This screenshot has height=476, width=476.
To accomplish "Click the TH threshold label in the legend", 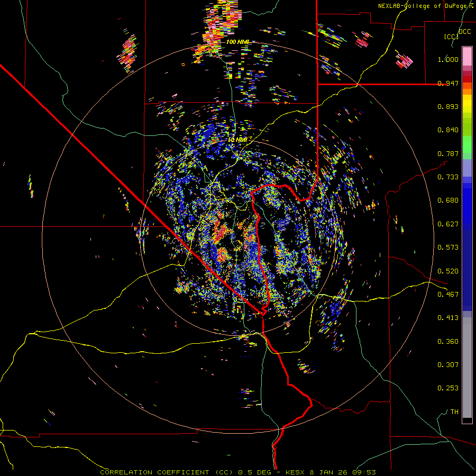I will tap(454, 412).
